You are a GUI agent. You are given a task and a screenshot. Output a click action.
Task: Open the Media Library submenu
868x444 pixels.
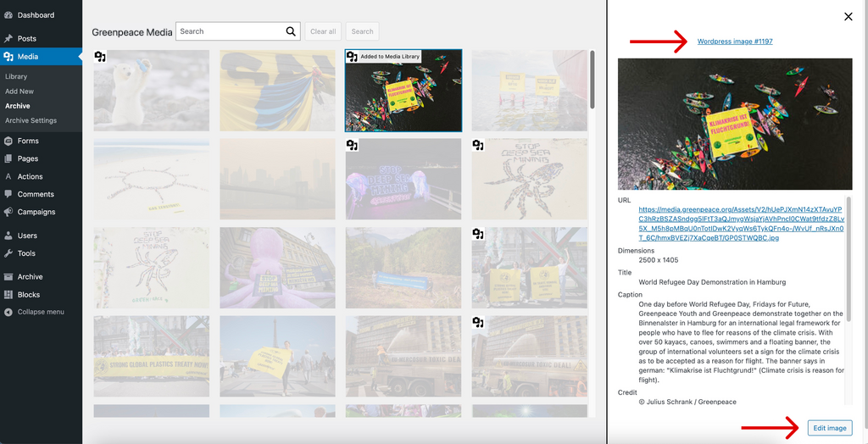[x=16, y=76]
